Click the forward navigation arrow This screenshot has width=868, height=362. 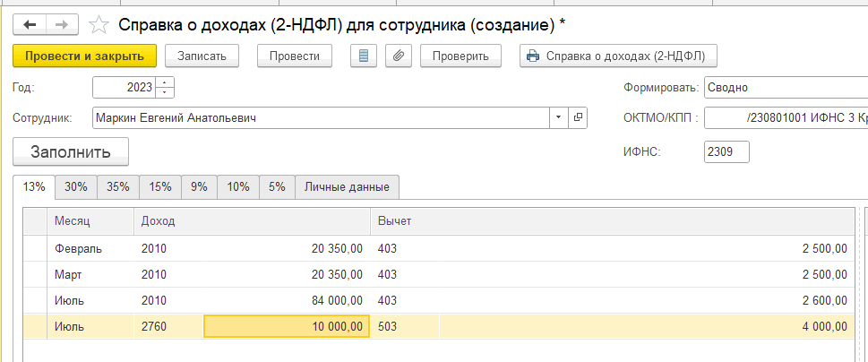[62, 23]
